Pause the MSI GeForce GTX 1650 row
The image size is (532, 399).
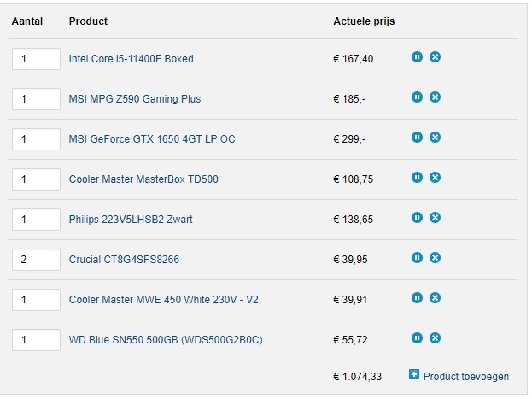417,138
